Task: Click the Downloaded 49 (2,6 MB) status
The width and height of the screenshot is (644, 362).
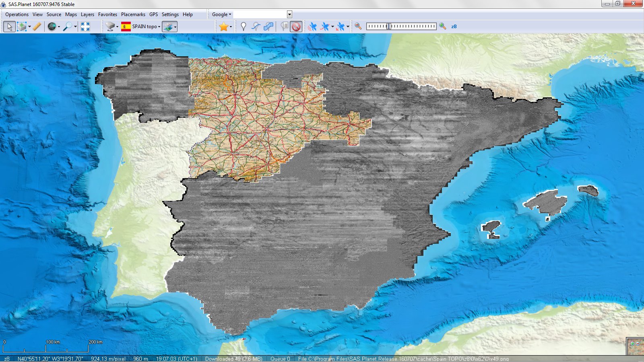Action: 234,359
